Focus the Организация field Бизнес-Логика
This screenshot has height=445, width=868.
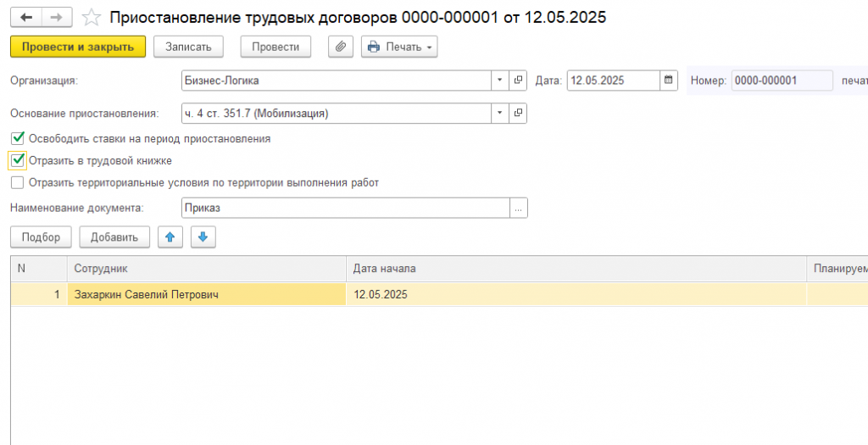click(x=337, y=81)
